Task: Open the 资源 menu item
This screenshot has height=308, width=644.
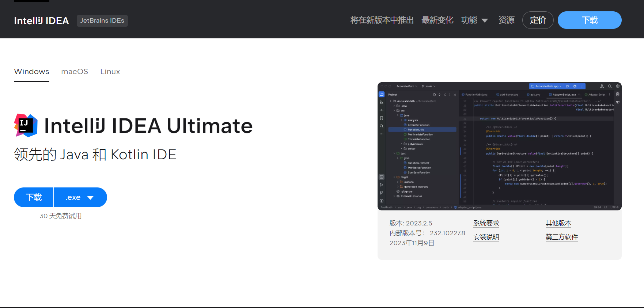Action: tap(507, 20)
